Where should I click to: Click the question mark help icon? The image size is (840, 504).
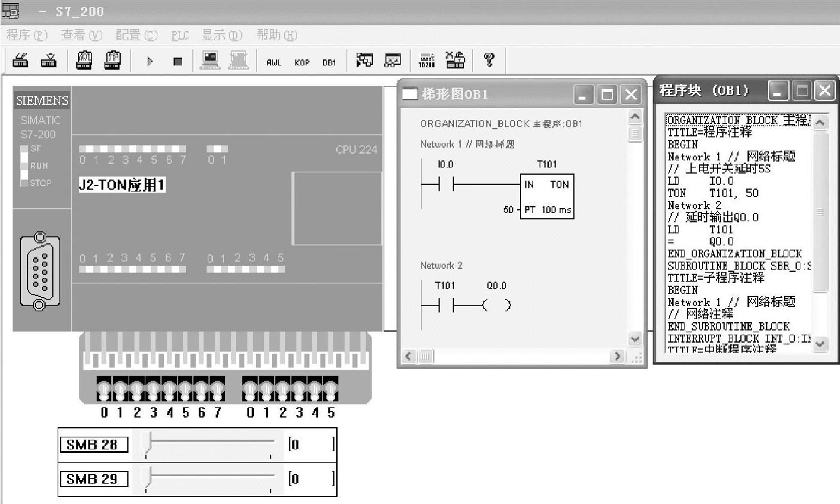coord(489,61)
